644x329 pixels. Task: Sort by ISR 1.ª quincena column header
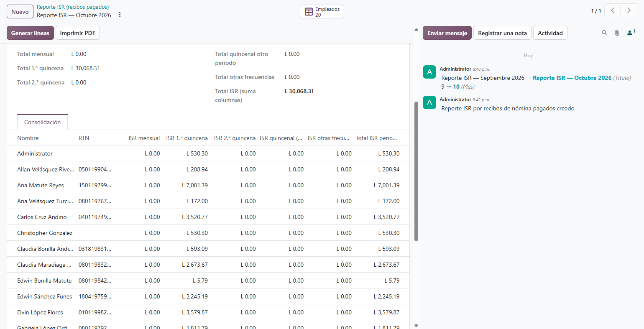click(187, 138)
